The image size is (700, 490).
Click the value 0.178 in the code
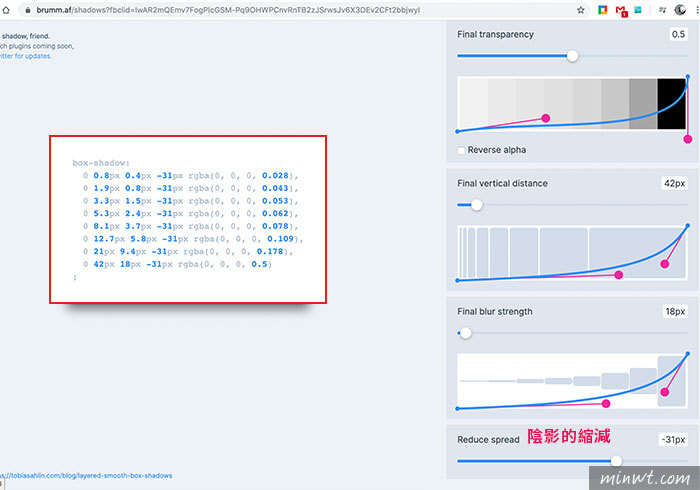[270, 251]
